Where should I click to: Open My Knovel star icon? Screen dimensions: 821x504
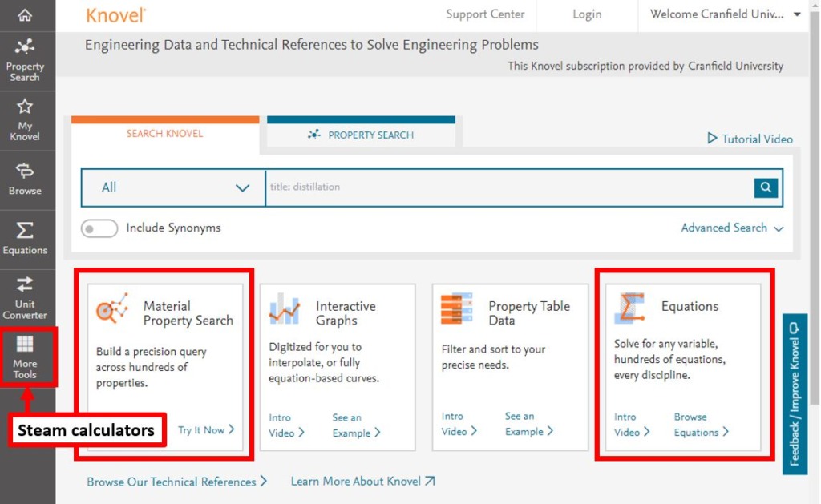(25, 119)
